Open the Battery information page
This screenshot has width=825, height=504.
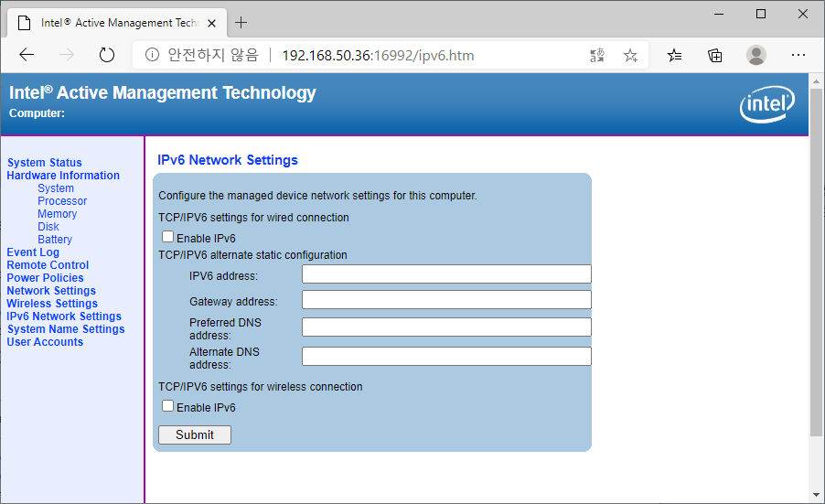click(55, 240)
